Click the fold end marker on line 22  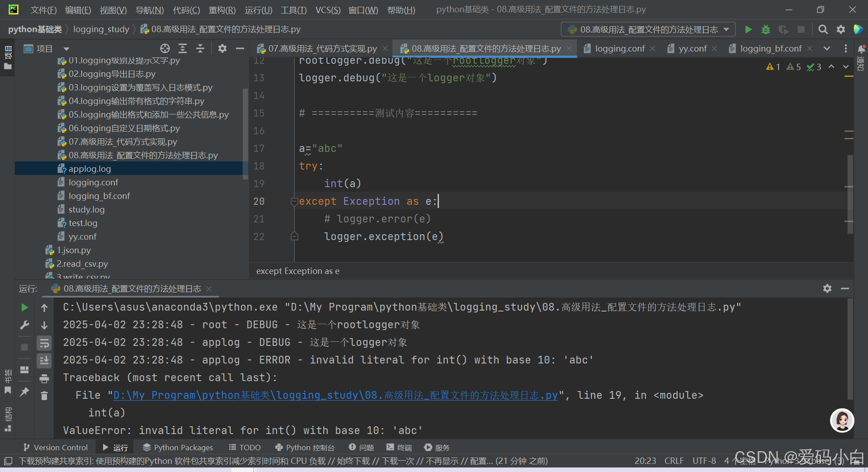pyautogui.click(x=294, y=236)
